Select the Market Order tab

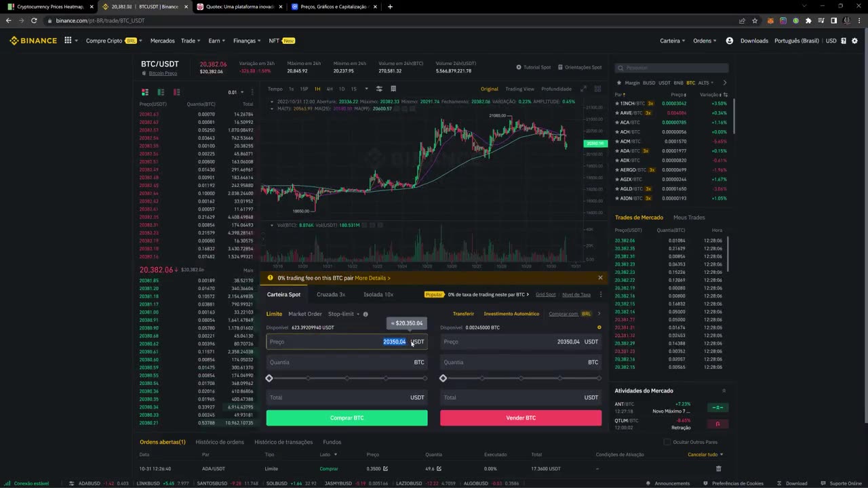click(305, 314)
